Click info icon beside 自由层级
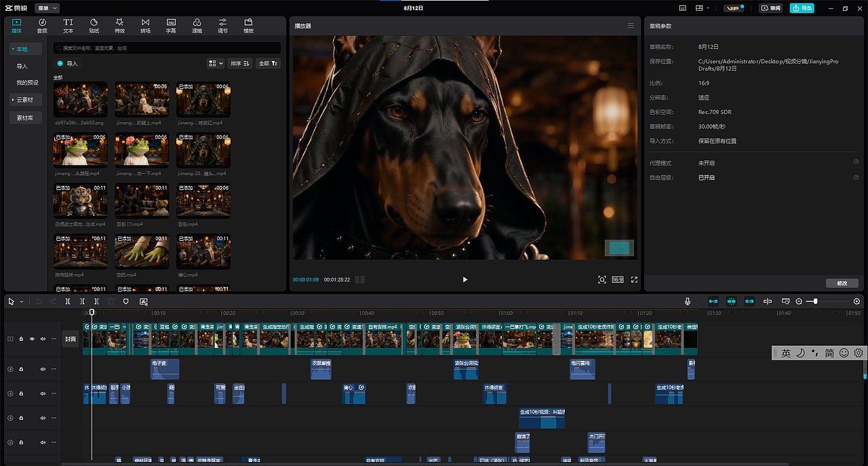Image resolution: width=868 pixels, height=466 pixels. point(856,177)
